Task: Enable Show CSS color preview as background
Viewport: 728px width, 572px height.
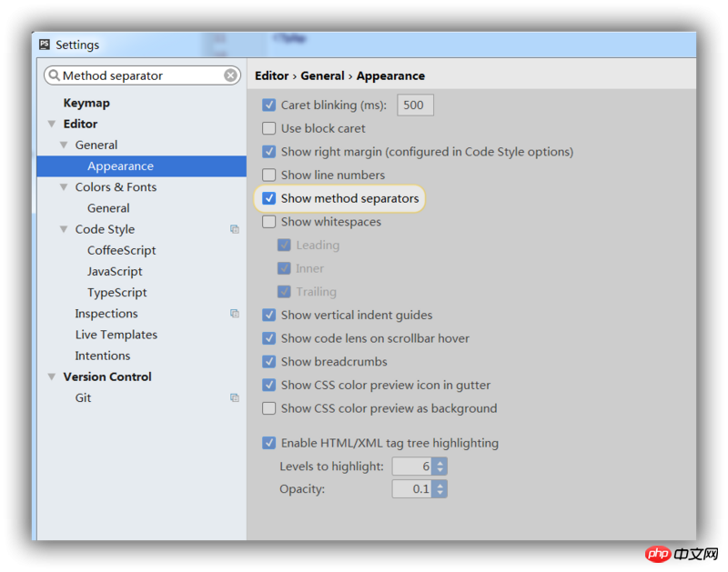Action: pyautogui.click(x=268, y=408)
